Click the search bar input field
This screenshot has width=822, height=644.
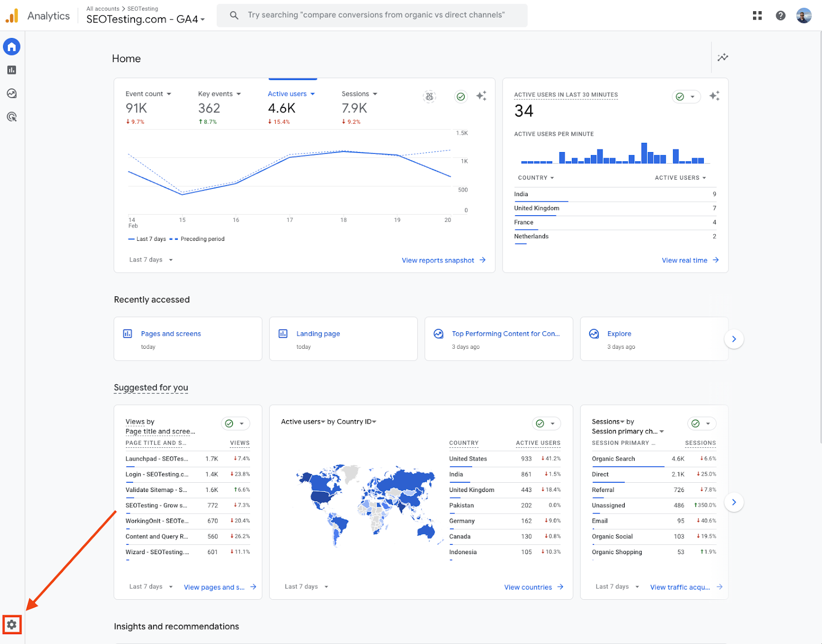point(376,15)
